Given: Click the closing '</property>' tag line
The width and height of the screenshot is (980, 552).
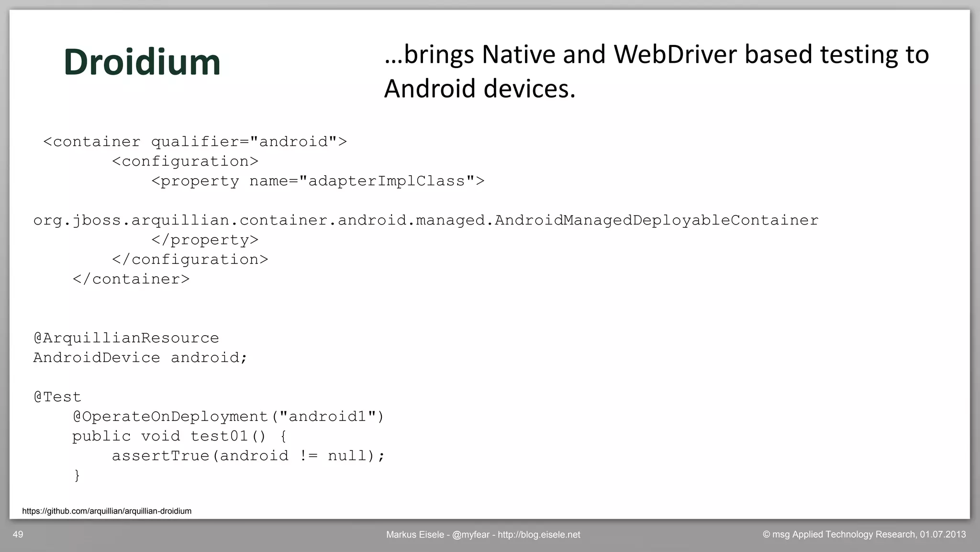Looking at the screenshot, I should tap(205, 240).
